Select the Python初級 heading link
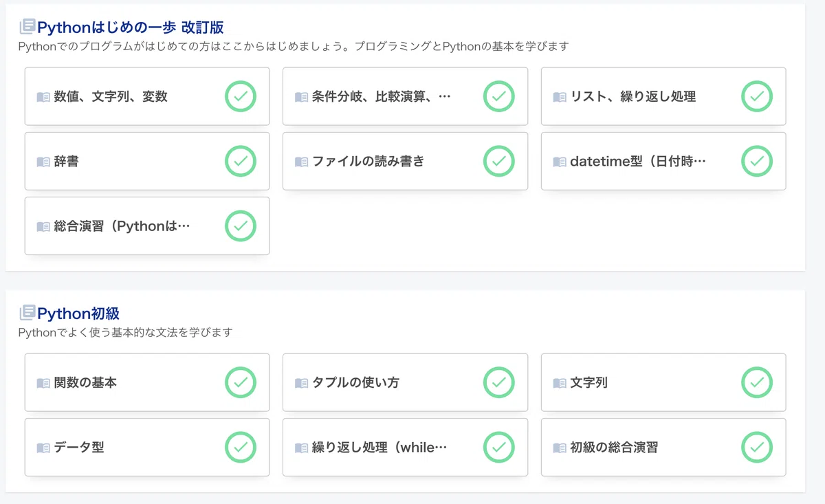The width and height of the screenshot is (825, 504). (78, 314)
